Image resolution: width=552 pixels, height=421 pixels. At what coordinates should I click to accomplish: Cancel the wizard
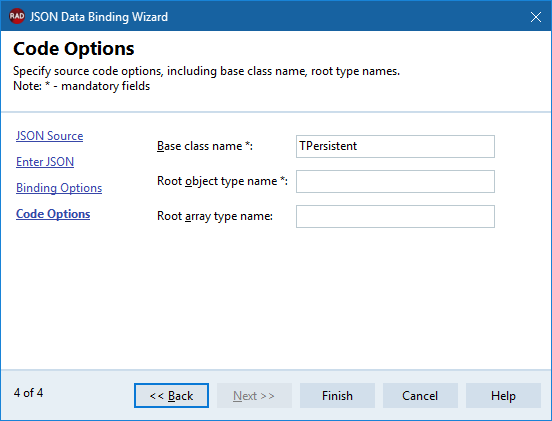[x=420, y=396]
